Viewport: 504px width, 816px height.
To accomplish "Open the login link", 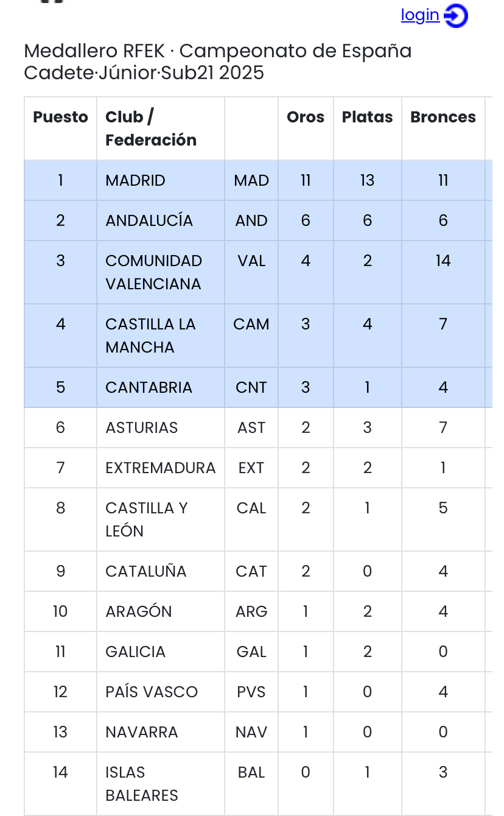I will click(x=420, y=15).
